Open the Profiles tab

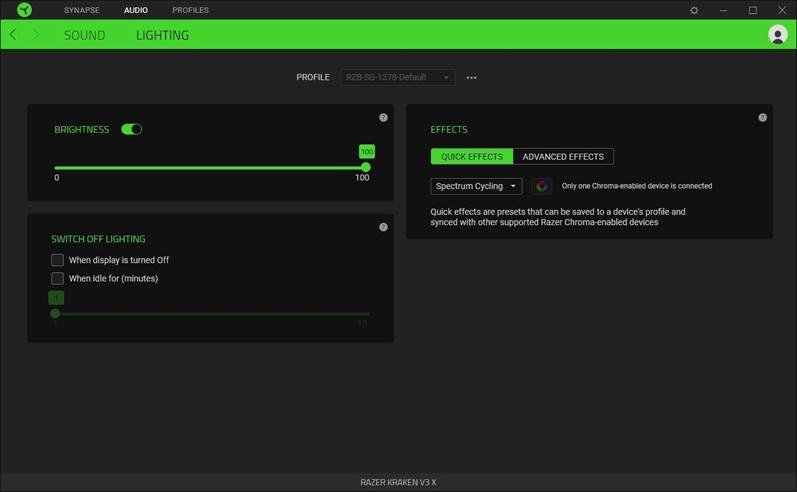tap(190, 10)
